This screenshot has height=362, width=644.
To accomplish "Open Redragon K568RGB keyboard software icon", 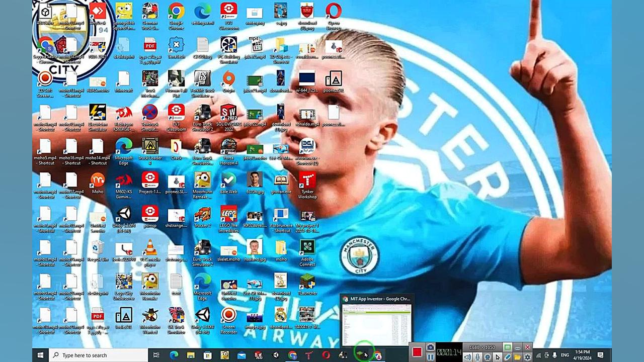I will tap(124, 118).
